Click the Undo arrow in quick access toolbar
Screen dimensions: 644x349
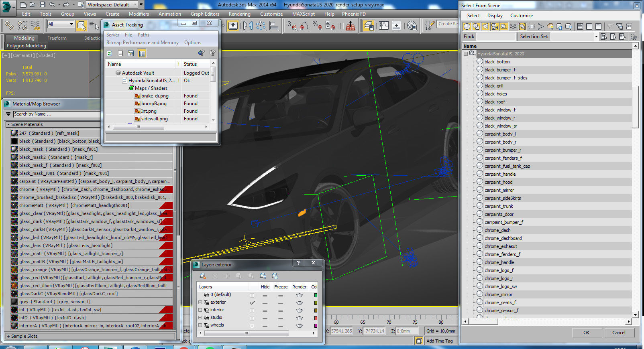tap(52, 5)
